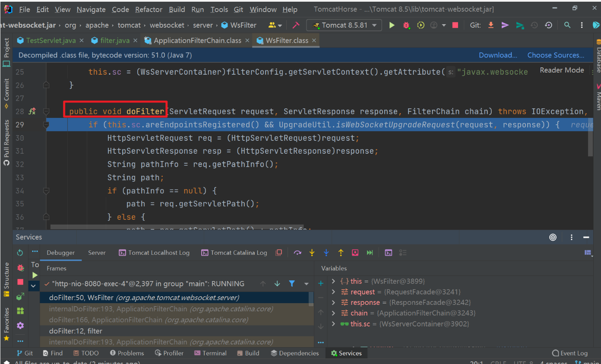601x364 pixels.
Task: Expand the 'request' variable node
Action: click(333, 292)
